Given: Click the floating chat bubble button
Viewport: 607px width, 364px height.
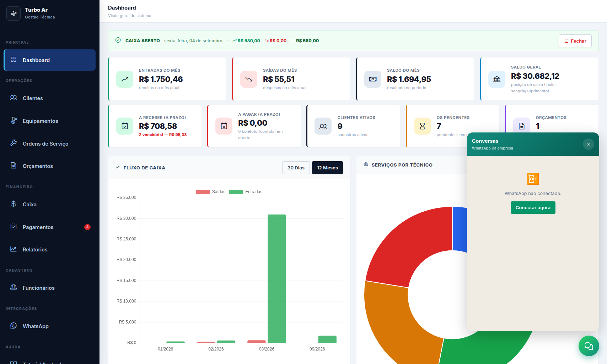Looking at the screenshot, I should coord(589,346).
